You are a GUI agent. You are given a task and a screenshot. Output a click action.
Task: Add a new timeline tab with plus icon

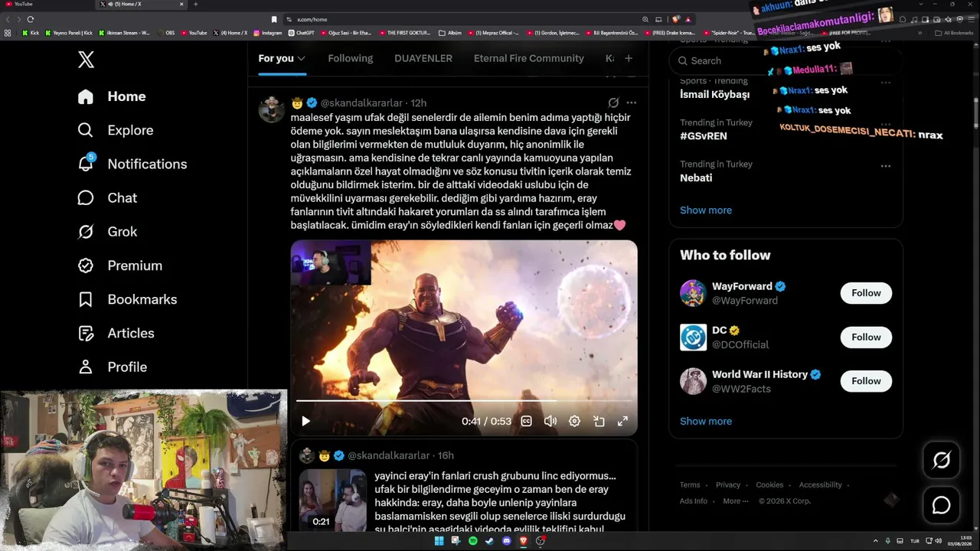pos(629,58)
